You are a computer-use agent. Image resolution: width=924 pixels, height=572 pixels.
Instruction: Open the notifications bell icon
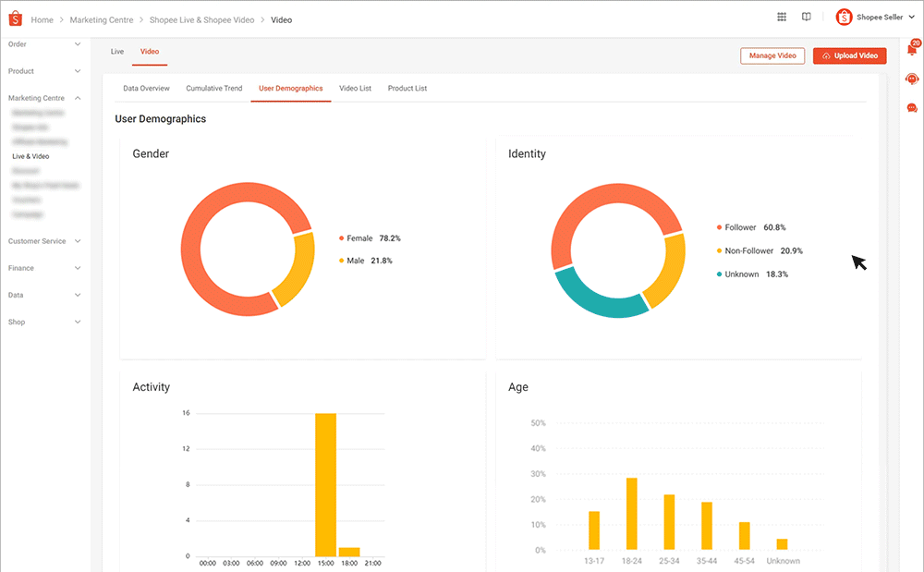click(912, 49)
